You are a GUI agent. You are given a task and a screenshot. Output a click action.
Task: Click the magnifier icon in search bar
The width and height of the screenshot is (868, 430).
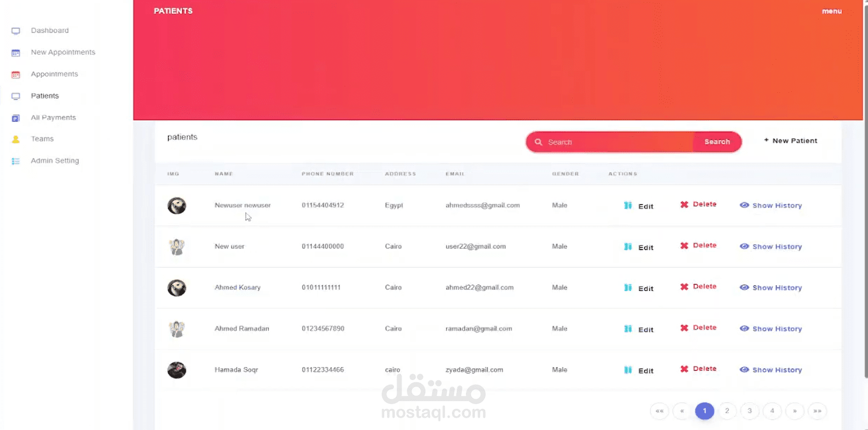[x=538, y=142]
